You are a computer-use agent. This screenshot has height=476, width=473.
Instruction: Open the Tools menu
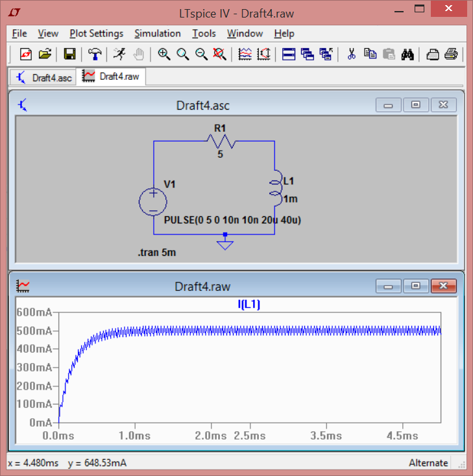[204, 33]
